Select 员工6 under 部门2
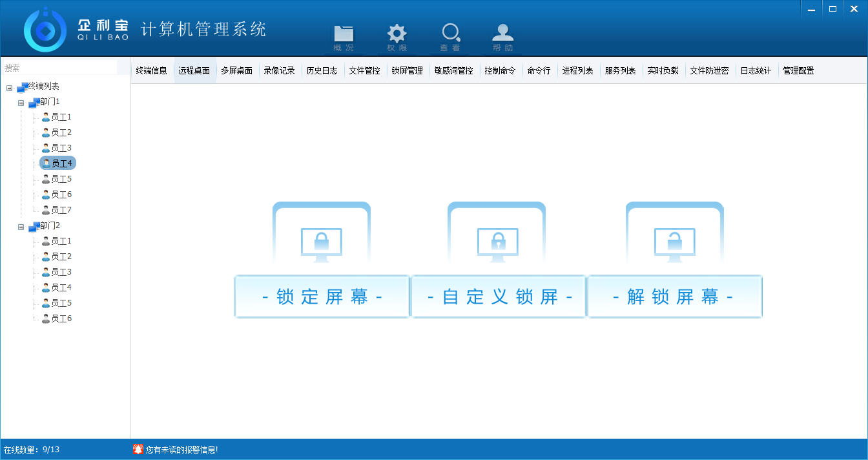868x460 pixels. pos(61,319)
